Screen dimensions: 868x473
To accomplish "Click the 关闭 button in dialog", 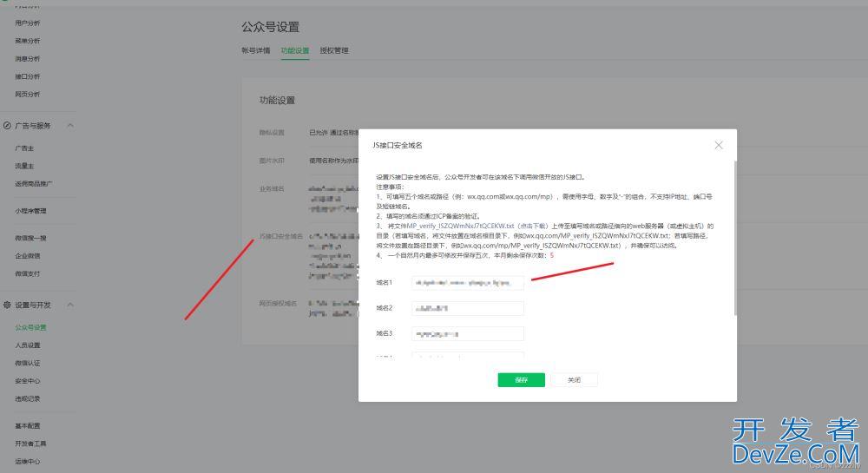I will pos(574,380).
